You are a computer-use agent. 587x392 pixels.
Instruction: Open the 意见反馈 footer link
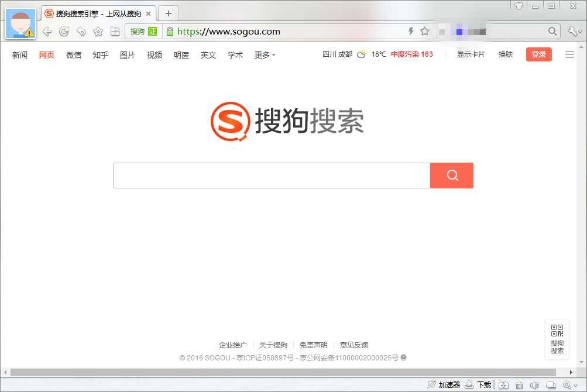click(x=354, y=345)
